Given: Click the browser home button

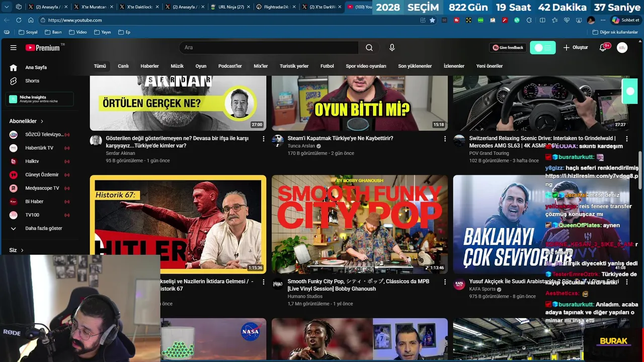Looking at the screenshot, I should (x=31, y=20).
